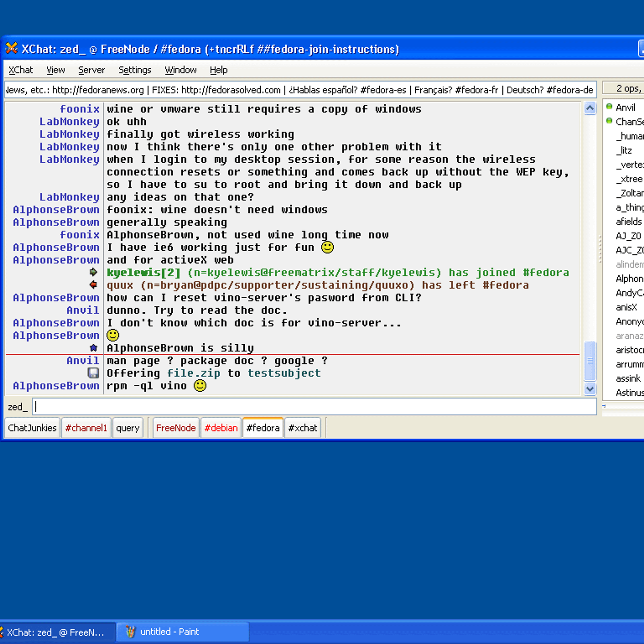Screen dimensions: 644x644
Task: Open the Settings menu
Action: click(135, 70)
